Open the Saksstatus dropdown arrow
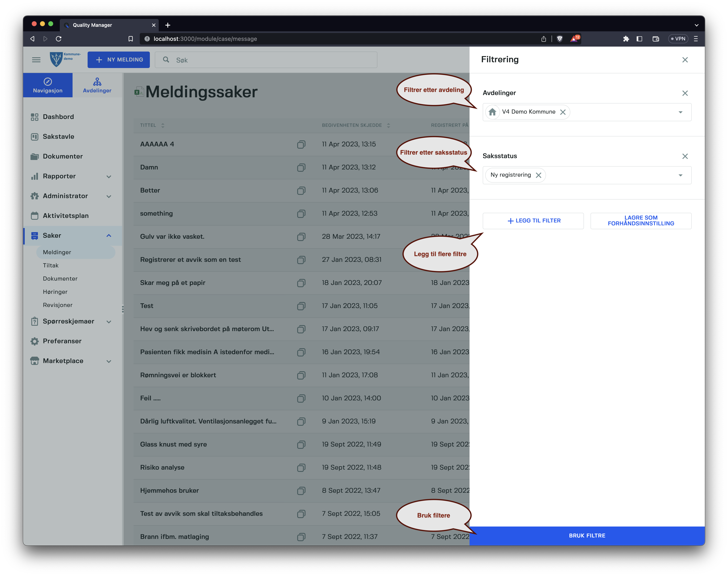The width and height of the screenshot is (728, 576). click(x=680, y=175)
